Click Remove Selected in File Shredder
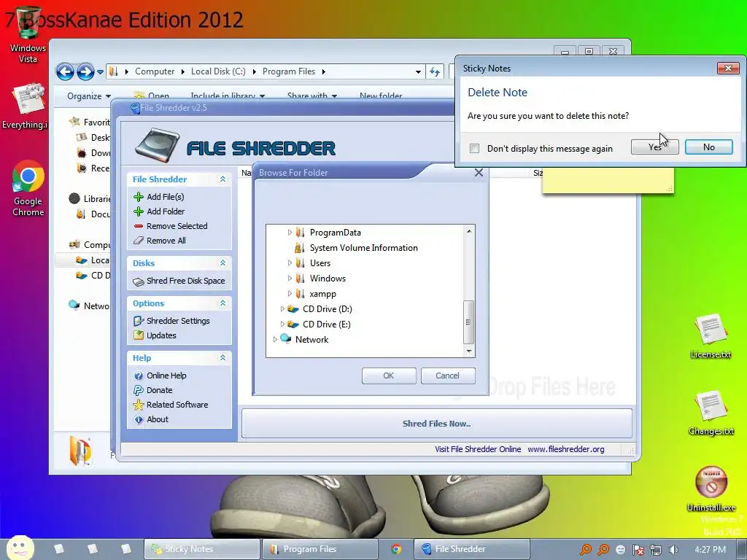 [x=177, y=226]
